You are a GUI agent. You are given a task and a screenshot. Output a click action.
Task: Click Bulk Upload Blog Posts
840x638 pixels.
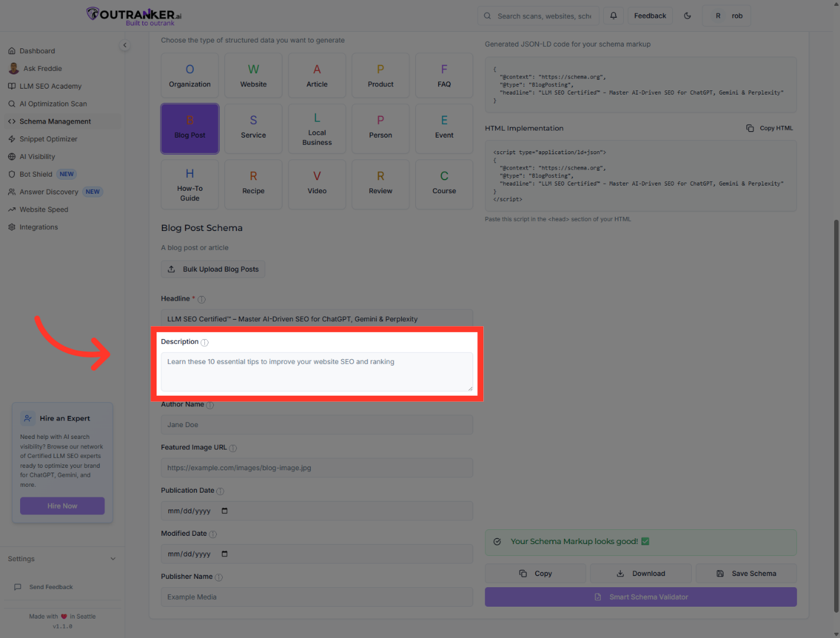click(x=213, y=269)
